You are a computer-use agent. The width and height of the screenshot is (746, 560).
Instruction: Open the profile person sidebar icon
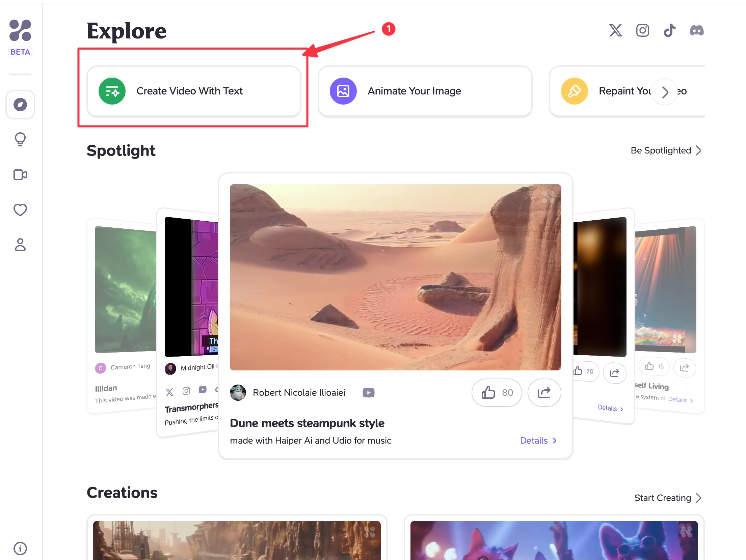(20, 245)
